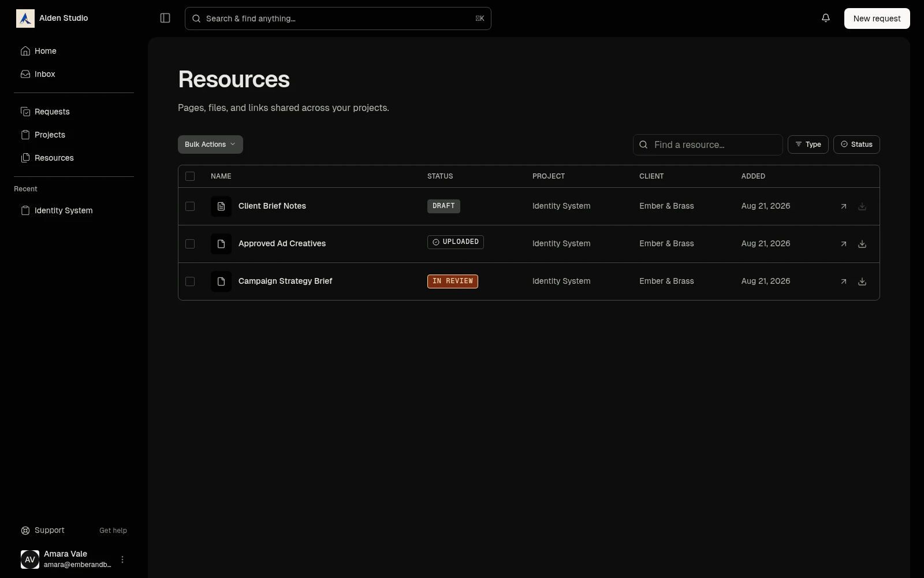Download Campaign Strategy Brief file
Image resolution: width=924 pixels, height=578 pixels.
862,281
